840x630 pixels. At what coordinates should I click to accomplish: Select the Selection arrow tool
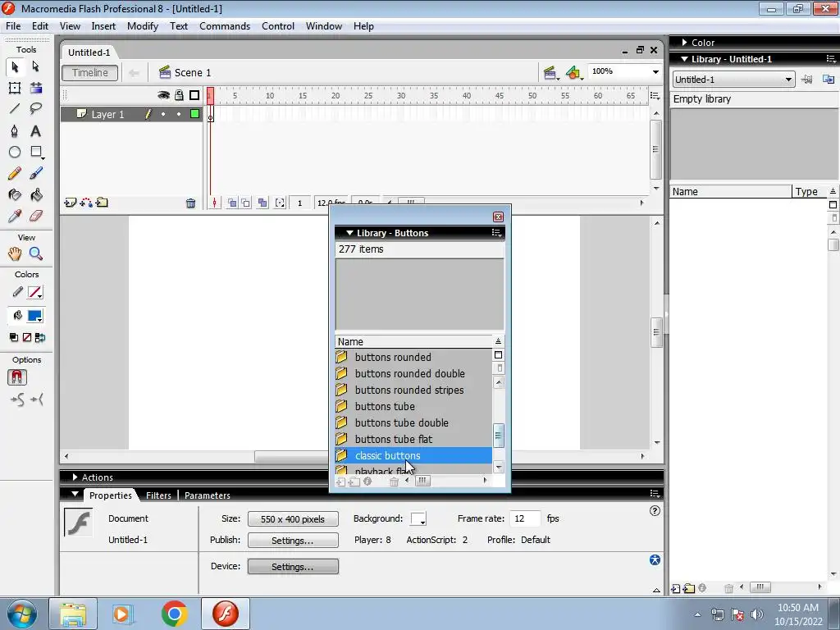pos(15,66)
